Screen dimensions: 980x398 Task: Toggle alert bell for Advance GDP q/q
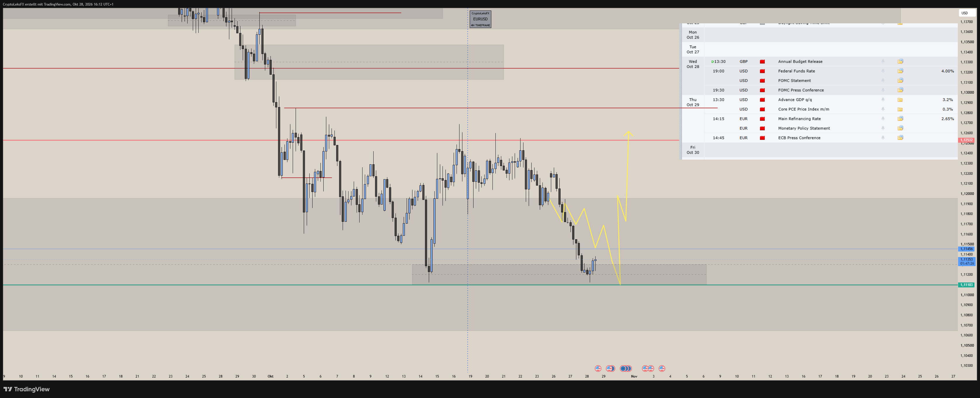883,99
